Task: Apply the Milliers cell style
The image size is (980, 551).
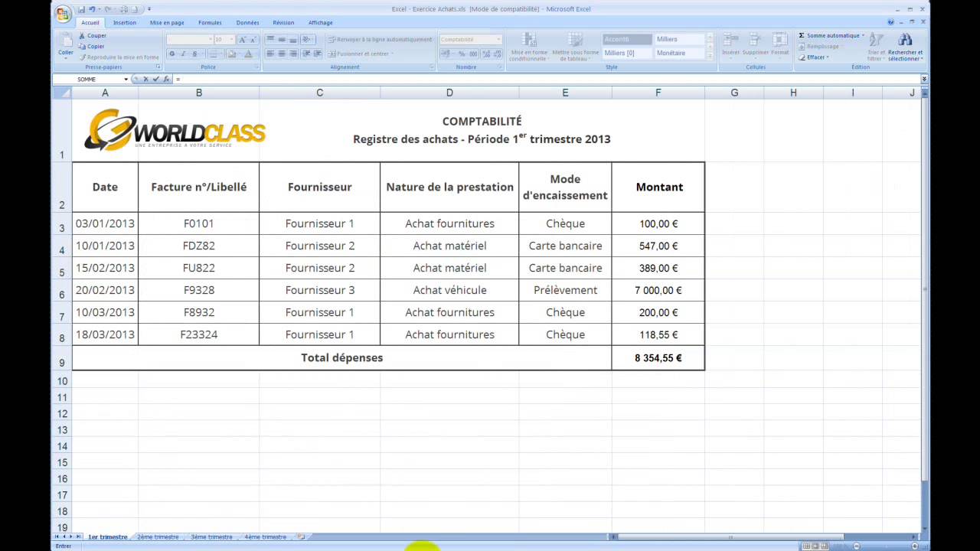Action: pos(680,39)
